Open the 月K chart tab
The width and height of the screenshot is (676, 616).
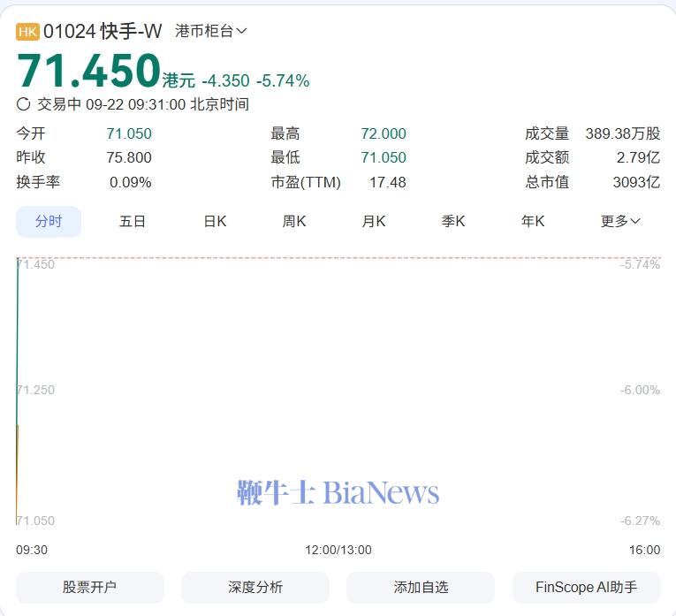pyautogui.click(x=374, y=222)
